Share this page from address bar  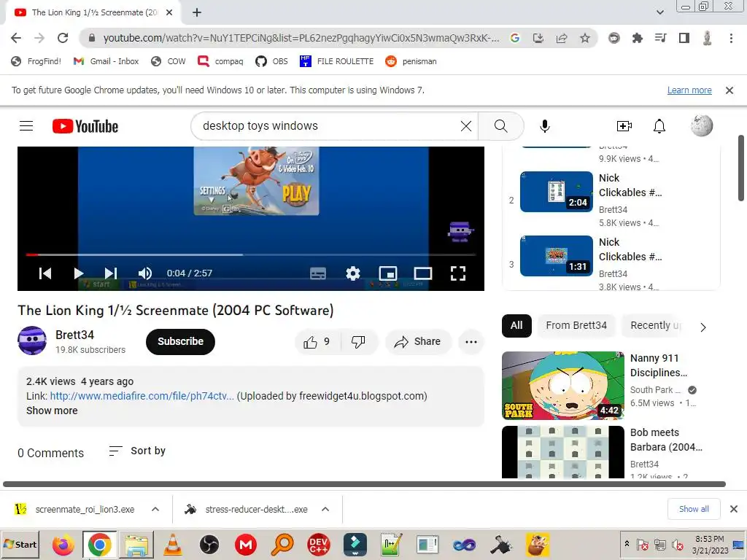562,38
